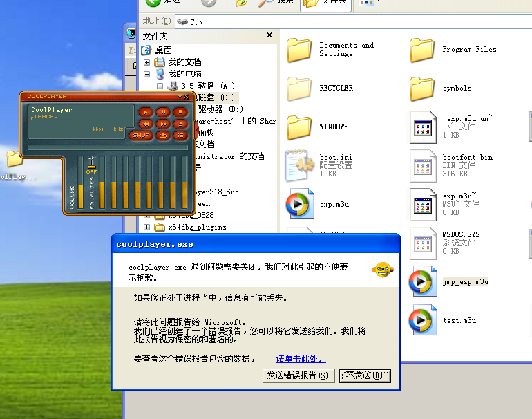
Task: Select the symbols folder icon
Action: [422, 89]
